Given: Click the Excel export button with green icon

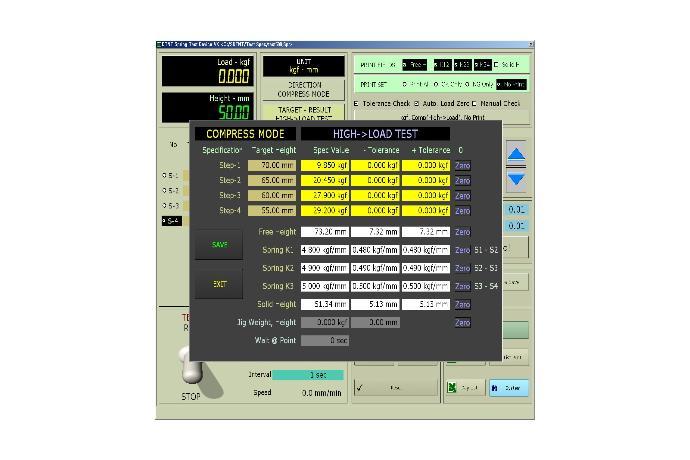Looking at the screenshot, I should coord(465,388).
